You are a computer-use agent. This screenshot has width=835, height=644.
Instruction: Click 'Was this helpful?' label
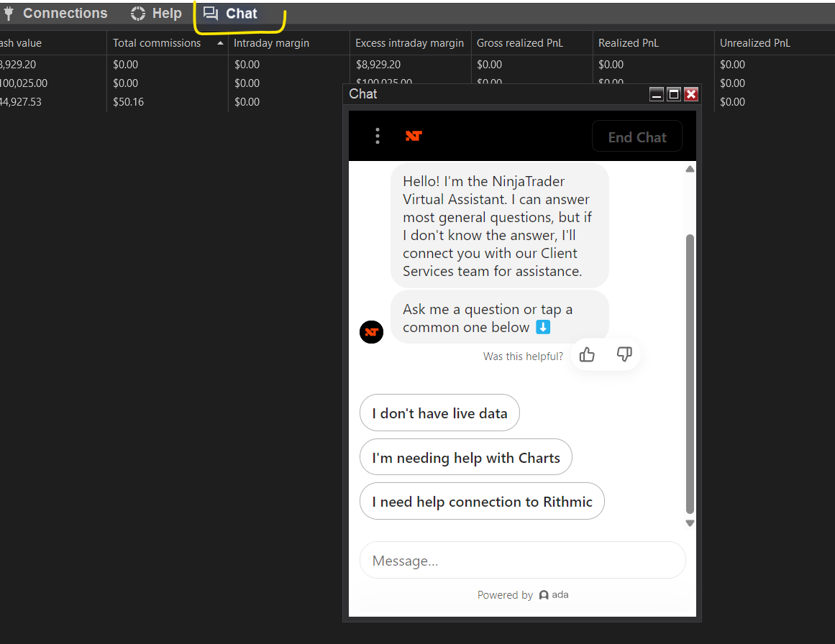523,356
